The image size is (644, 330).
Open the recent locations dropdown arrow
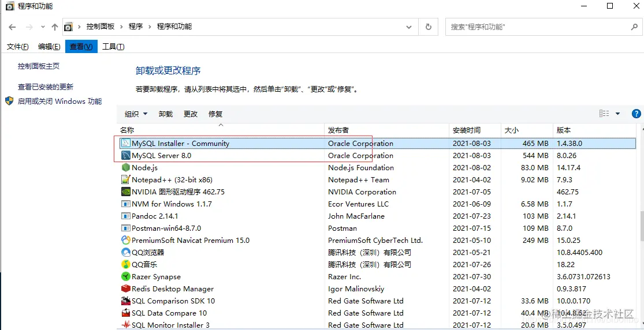43,27
